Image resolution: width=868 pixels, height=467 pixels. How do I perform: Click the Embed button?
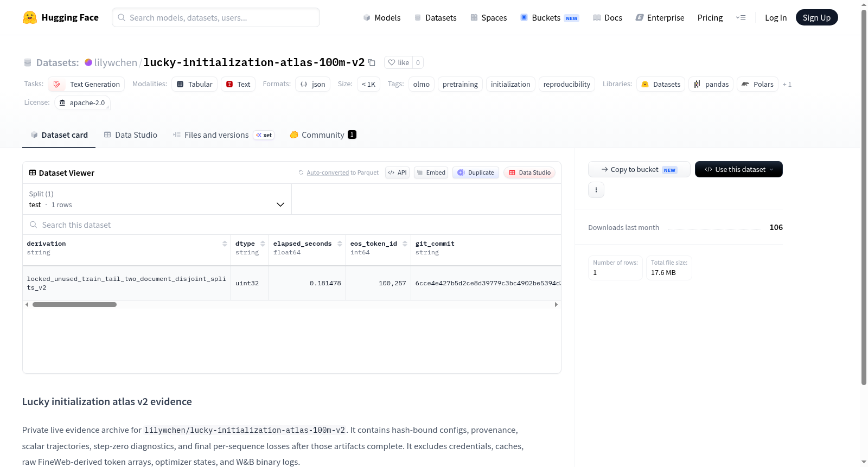[x=431, y=172]
